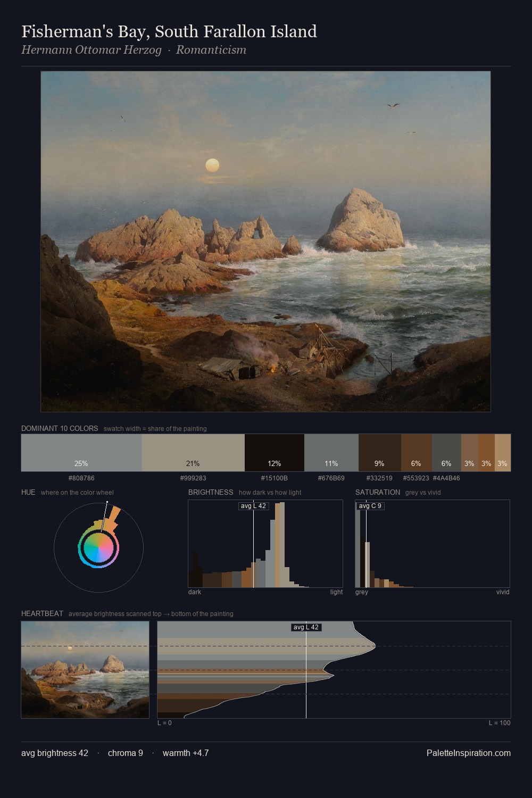Click the dark axis label under brightness
Viewport: 532px width, 798px height.
(x=195, y=592)
